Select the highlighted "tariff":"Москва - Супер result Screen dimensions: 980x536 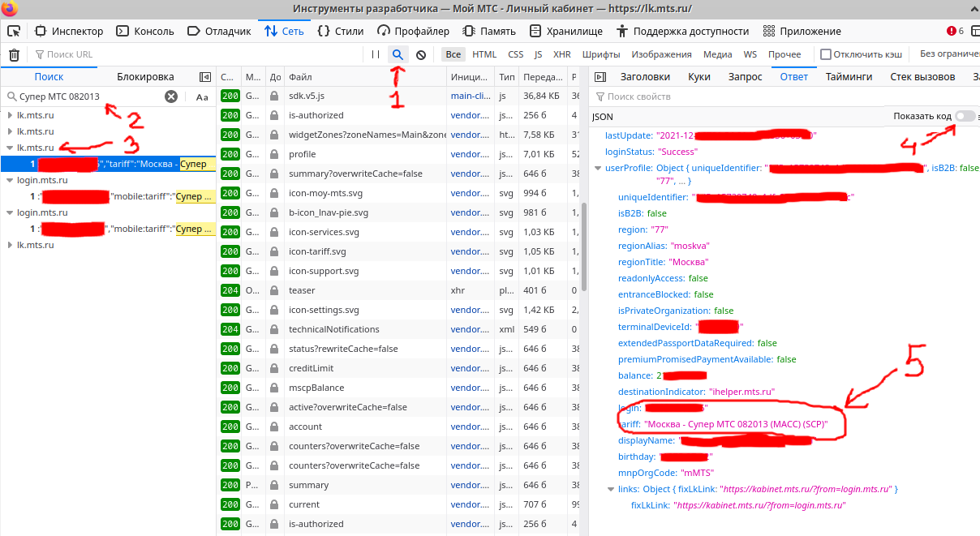pos(108,165)
